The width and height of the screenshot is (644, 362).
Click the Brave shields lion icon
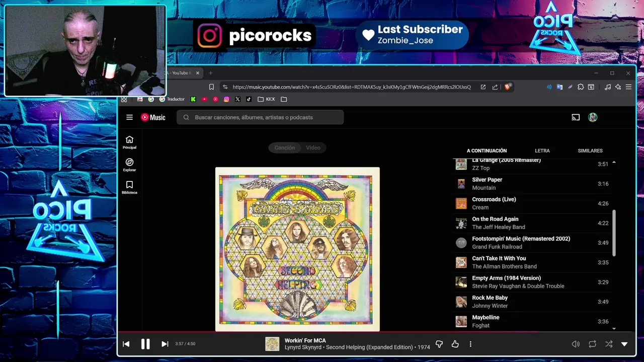[x=507, y=87]
